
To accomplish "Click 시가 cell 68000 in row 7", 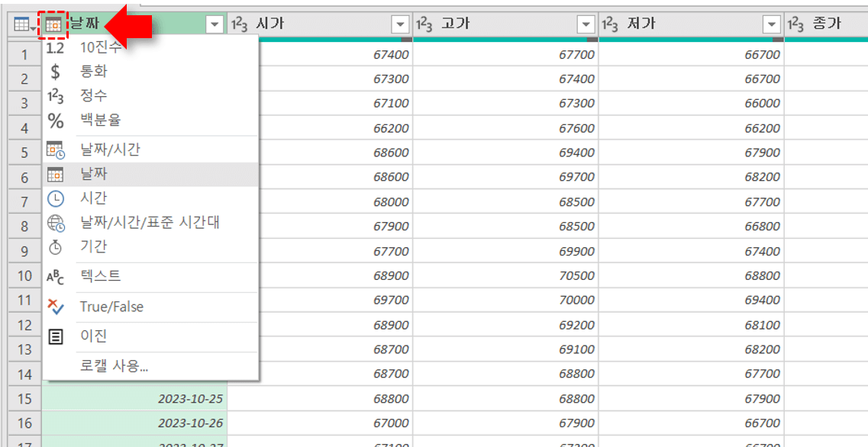I will (320, 202).
